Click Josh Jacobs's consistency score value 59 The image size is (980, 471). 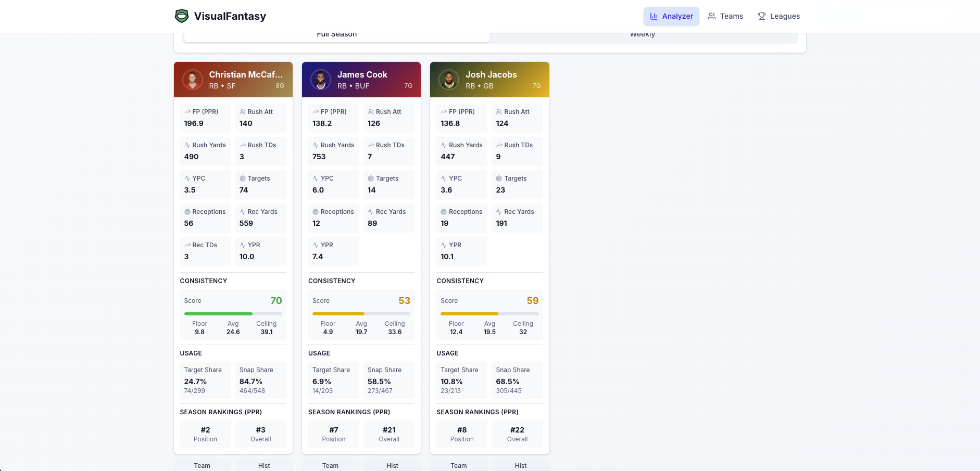point(533,301)
